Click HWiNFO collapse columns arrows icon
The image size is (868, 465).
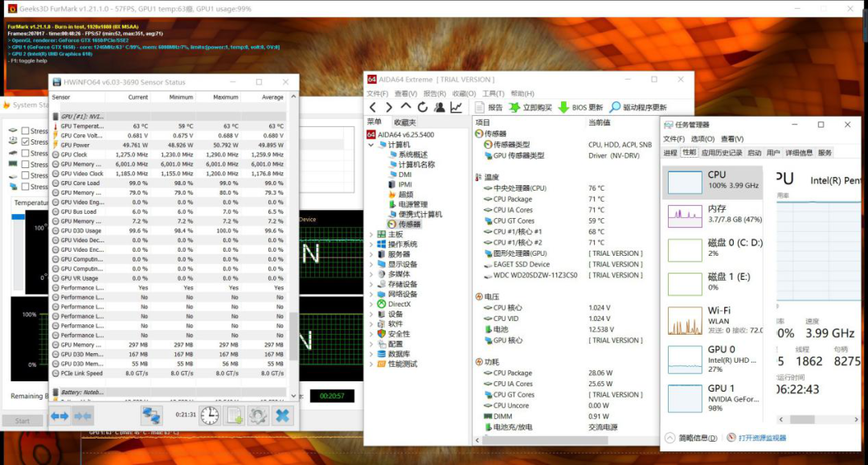point(83,416)
